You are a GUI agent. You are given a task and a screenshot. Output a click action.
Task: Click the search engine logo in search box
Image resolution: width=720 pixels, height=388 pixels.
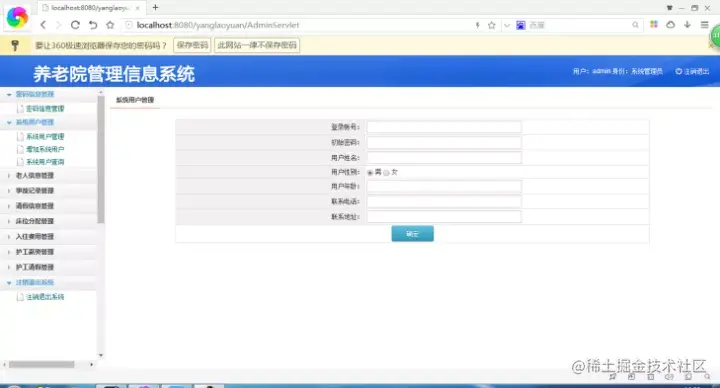click(521, 25)
